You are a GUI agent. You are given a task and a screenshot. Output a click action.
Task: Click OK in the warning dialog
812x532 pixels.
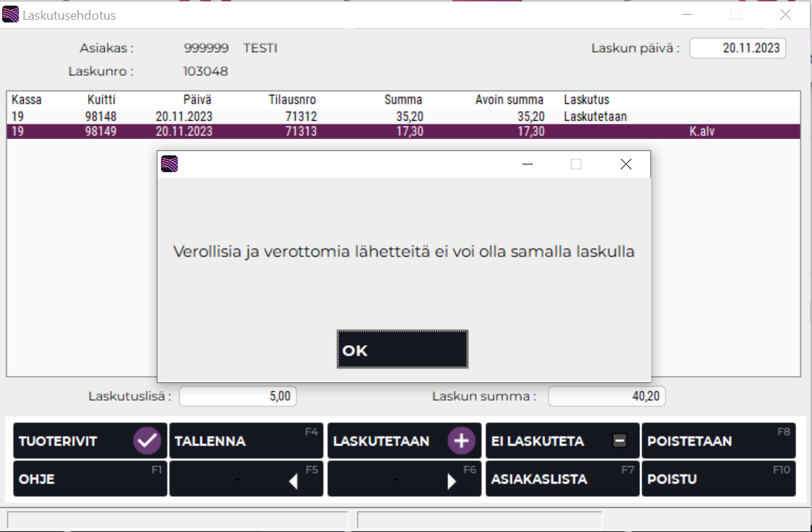click(x=402, y=349)
